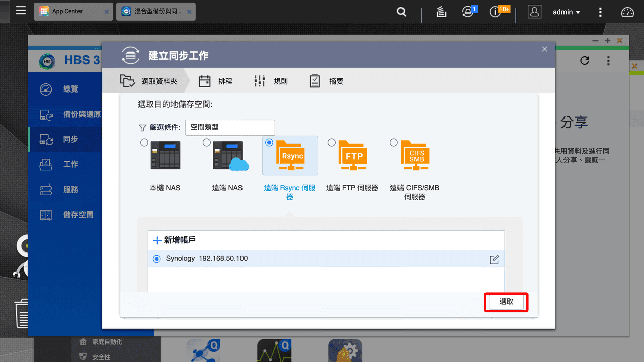
Task: Open system events via the info icon
Action: pyautogui.click(x=495, y=11)
